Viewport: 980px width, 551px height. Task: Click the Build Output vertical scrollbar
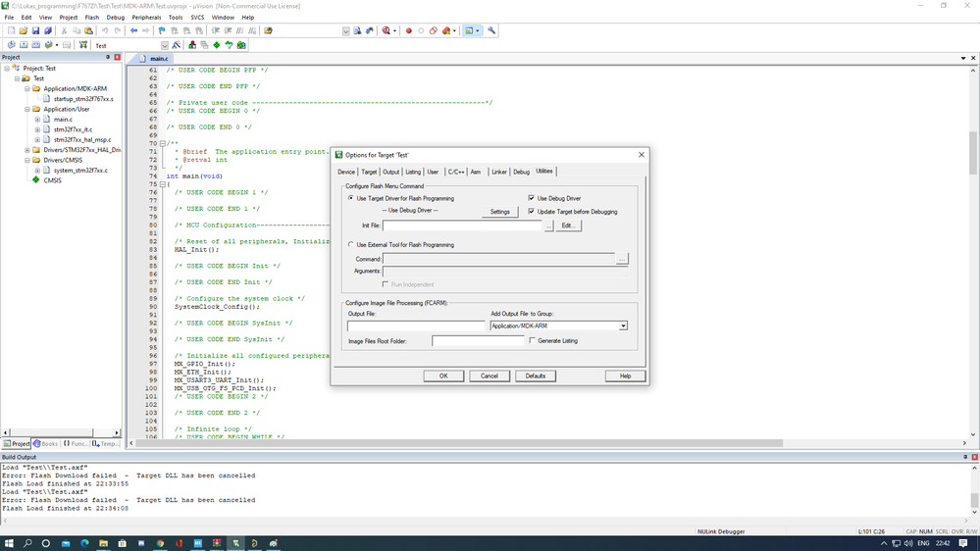pyautogui.click(x=974, y=490)
